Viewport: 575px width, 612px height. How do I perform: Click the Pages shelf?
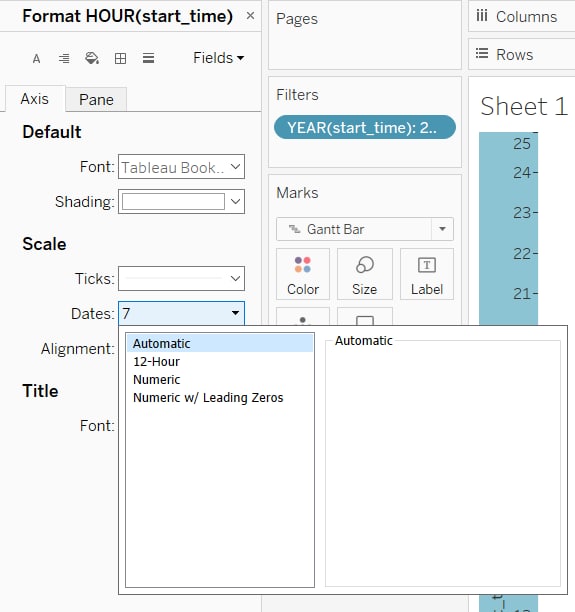pos(365,35)
